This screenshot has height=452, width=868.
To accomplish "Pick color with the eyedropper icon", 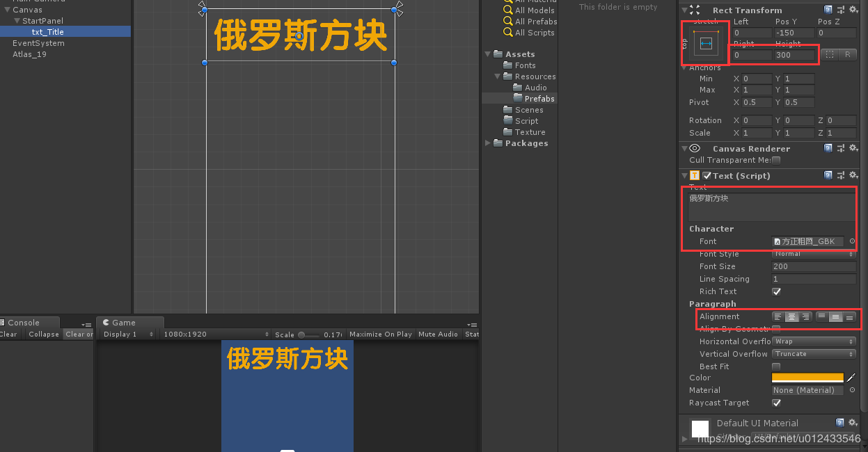I will [x=851, y=378].
